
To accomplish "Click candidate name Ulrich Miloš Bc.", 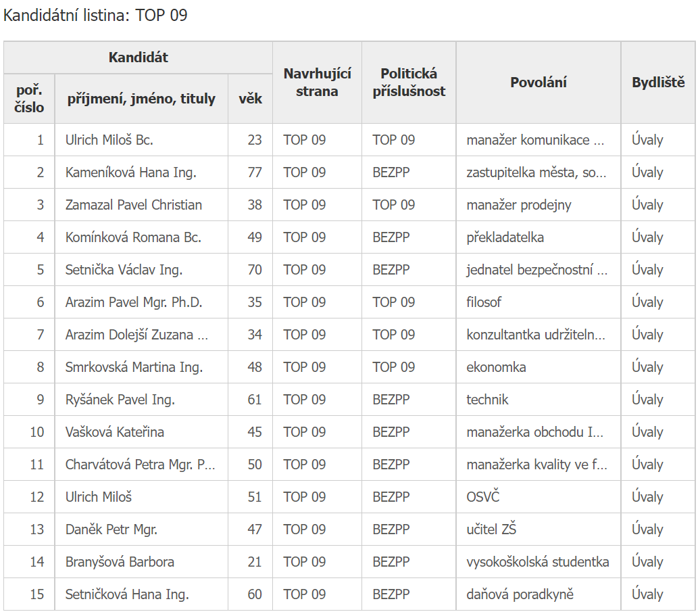I will click(x=109, y=140).
